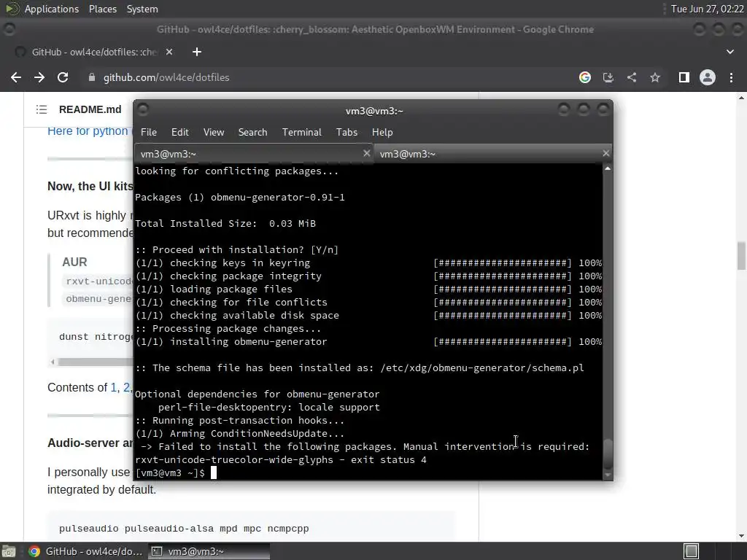Screen dimensions: 747x560
Task: Close the GitHub dotfiles Chrome tab
Action: (169, 52)
